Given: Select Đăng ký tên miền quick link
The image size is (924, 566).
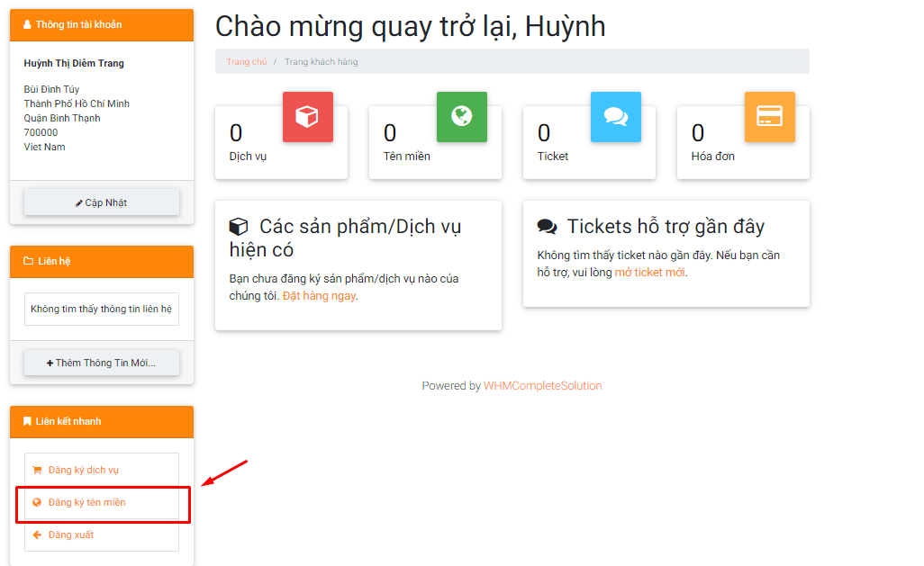Looking at the screenshot, I should tap(86, 502).
